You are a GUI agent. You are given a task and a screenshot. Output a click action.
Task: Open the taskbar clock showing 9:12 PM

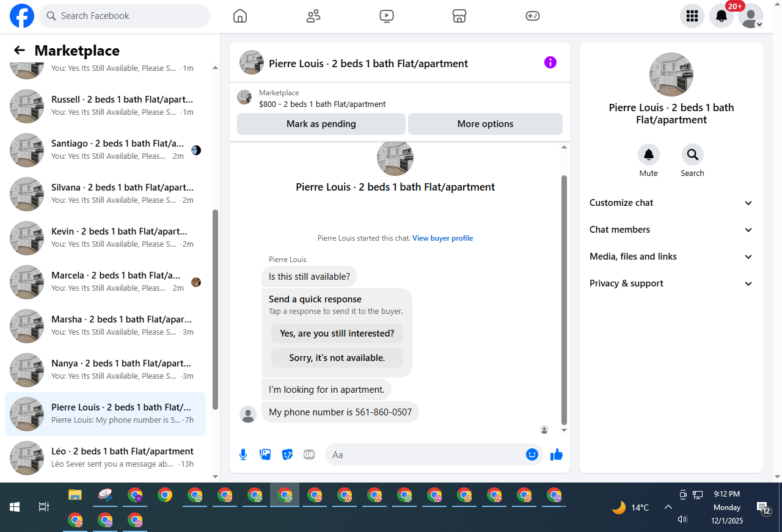727,508
